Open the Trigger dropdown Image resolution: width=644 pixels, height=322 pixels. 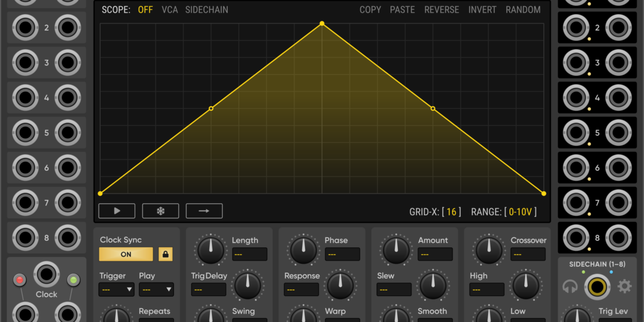(116, 290)
